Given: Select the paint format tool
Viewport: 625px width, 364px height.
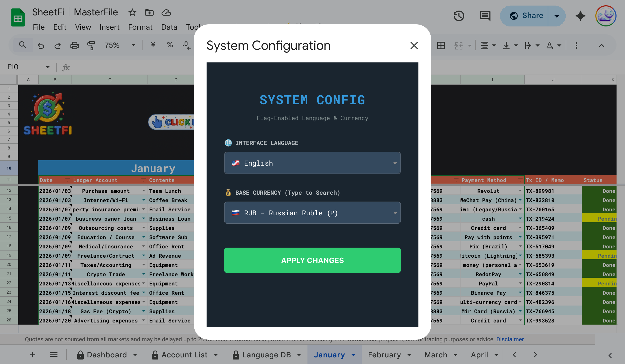Looking at the screenshot, I should click(x=91, y=46).
